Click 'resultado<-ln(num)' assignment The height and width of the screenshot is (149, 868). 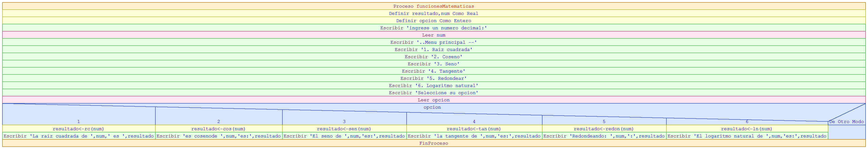(747, 129)
